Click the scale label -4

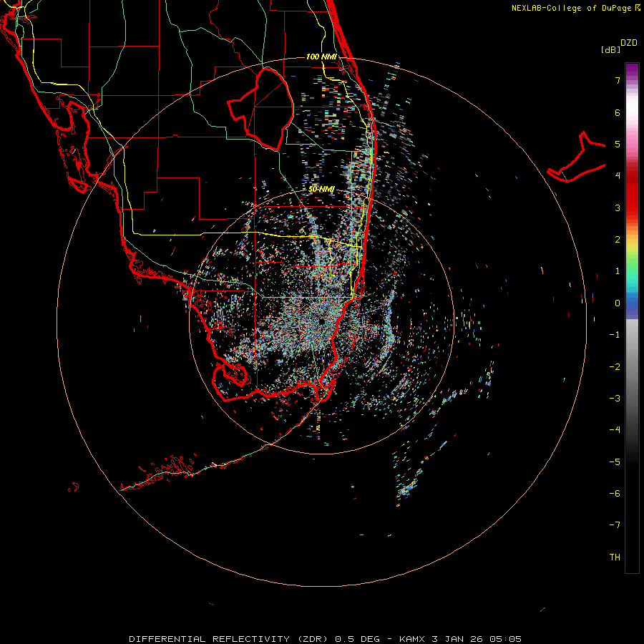click(615, 430)
